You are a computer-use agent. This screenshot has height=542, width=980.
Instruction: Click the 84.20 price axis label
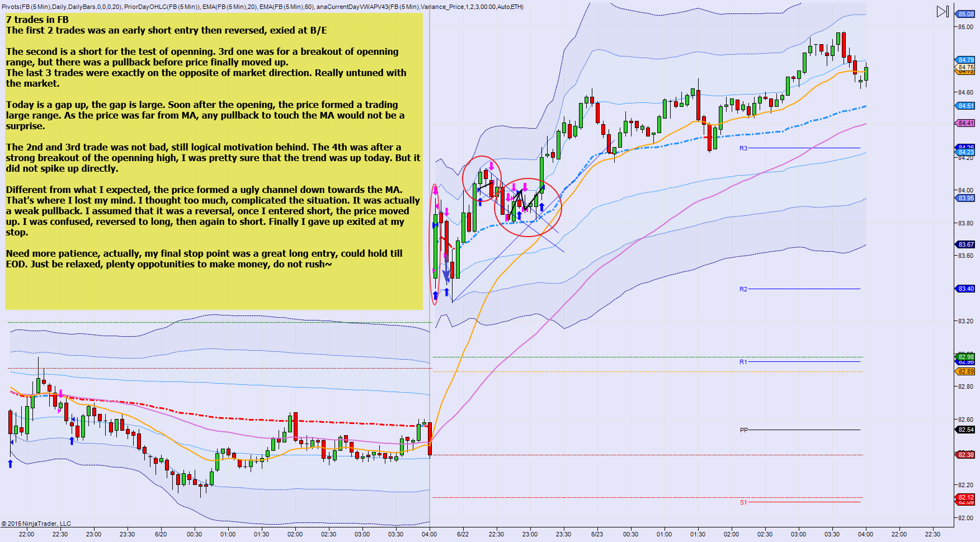pos(965,158)
